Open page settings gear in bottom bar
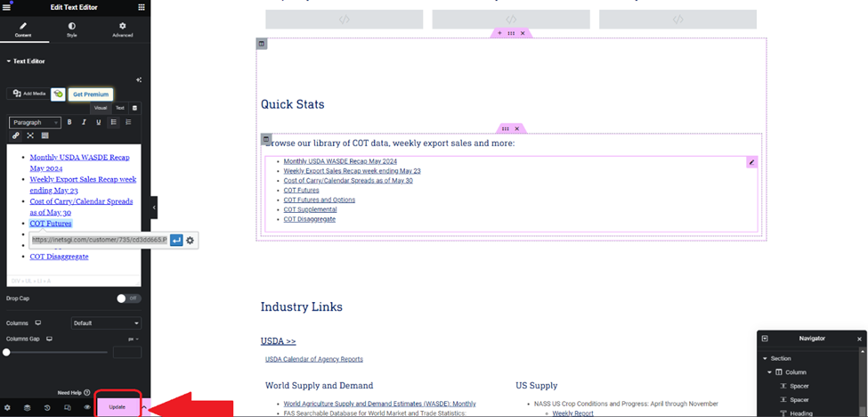Viewport: 868px width, 417px height. [7, 407]
